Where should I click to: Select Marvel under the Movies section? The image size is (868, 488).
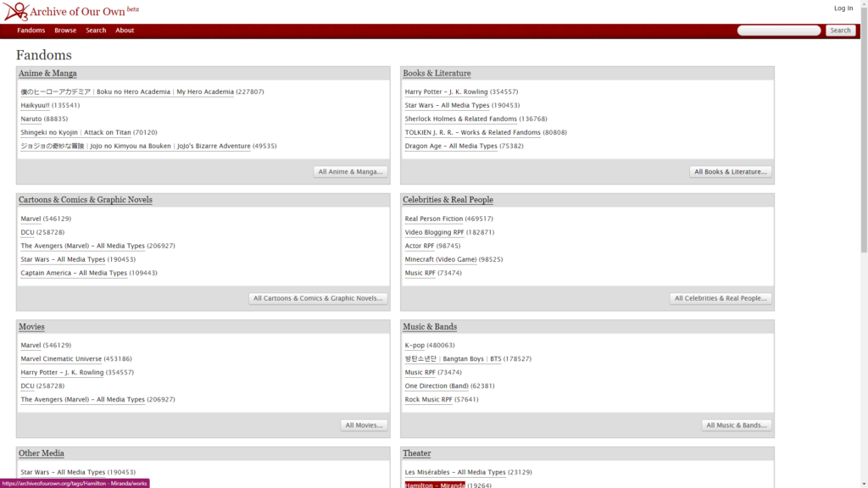tap(31, 346)
